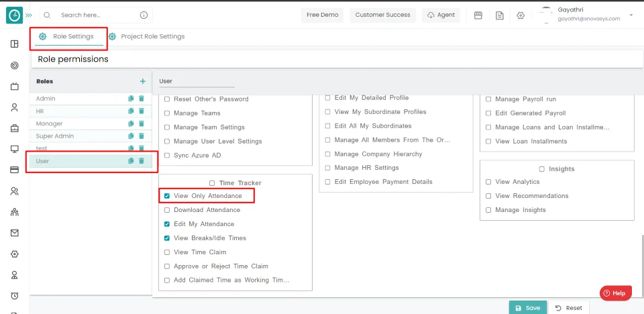Enable Download Attendance checkbox
Screen dimensions: 644x314
point(167,210)
